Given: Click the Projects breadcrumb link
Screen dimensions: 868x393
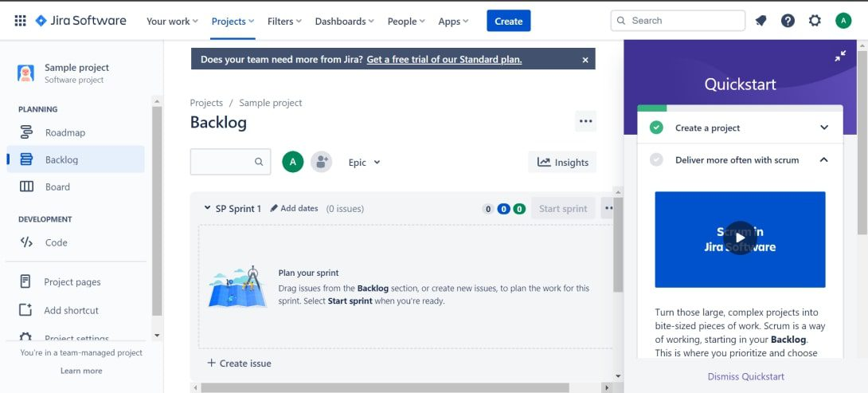Looking at the screenshot, I should [206, 103].
